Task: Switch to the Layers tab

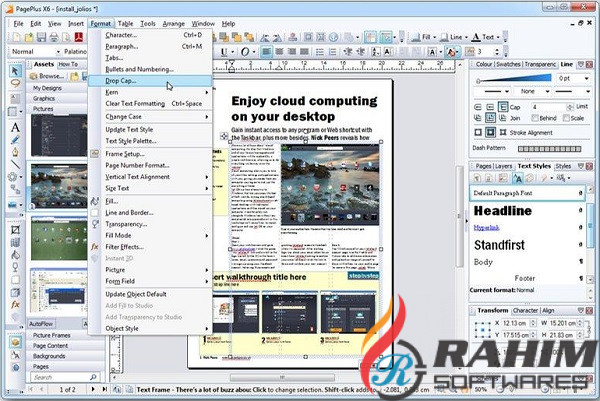Action: pos(503,166)
